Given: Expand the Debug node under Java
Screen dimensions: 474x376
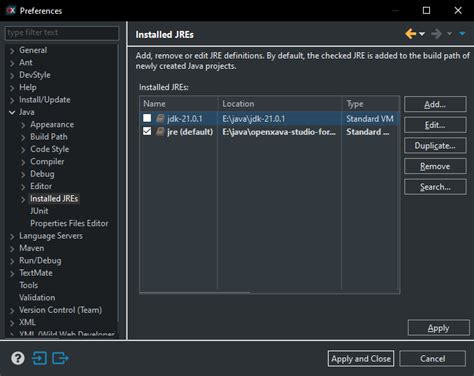Looking at the screenshot, I should [x=23, y=174].
